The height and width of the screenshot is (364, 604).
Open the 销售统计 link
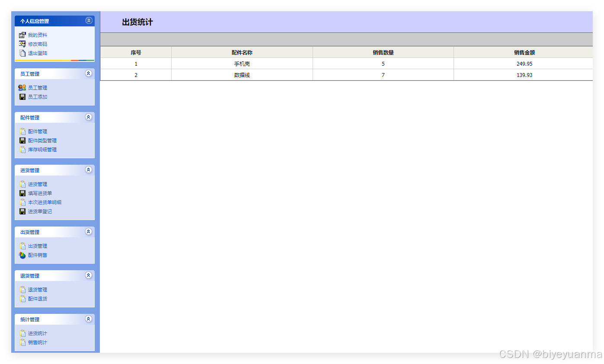click(38, 342)
